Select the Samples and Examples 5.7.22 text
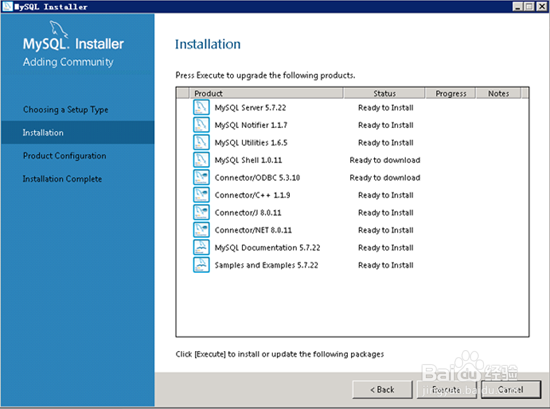The width and height of the screenshot is (550, 409). pos(266,266)
